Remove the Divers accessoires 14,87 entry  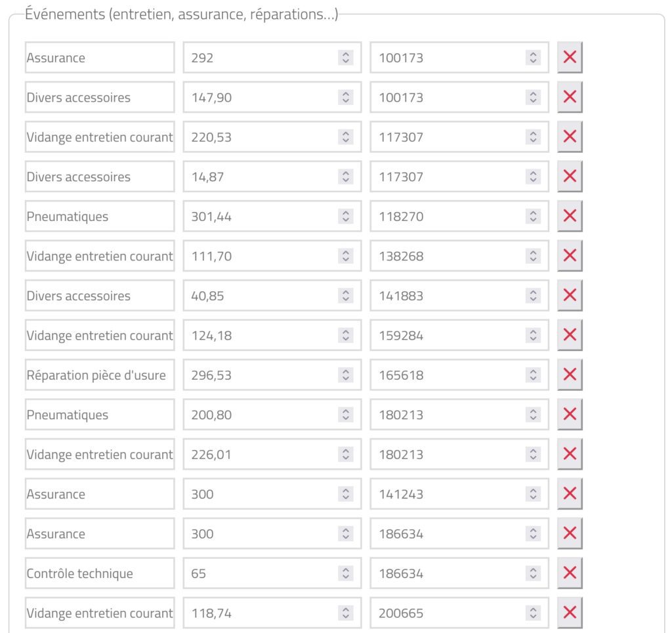(x=570, y=176)
